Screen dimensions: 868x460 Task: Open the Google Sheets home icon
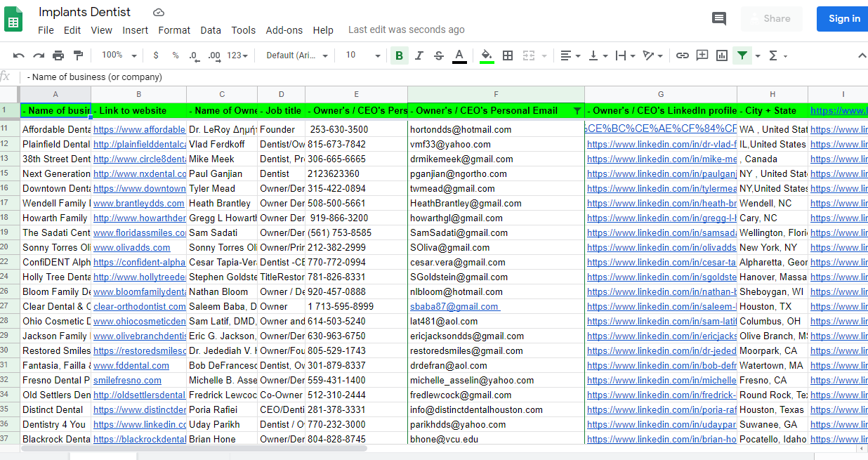point(14,20)
